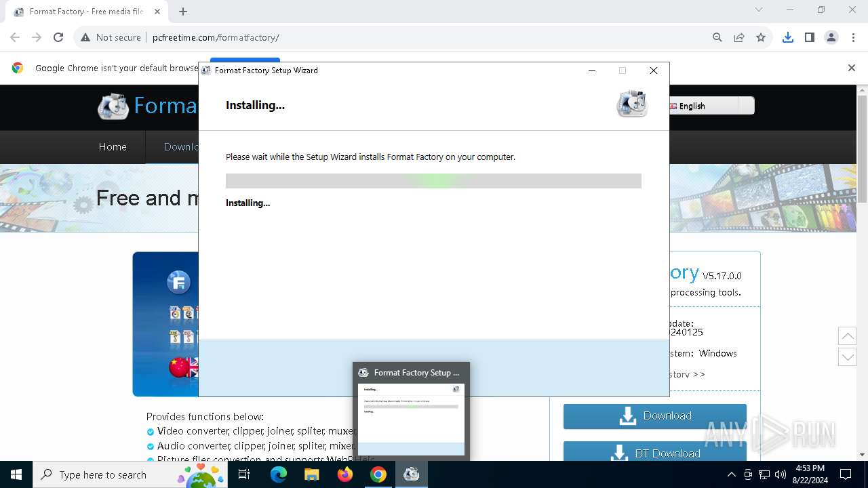
Task: Open the English language dropdown
Action: [x=711, y=106]
